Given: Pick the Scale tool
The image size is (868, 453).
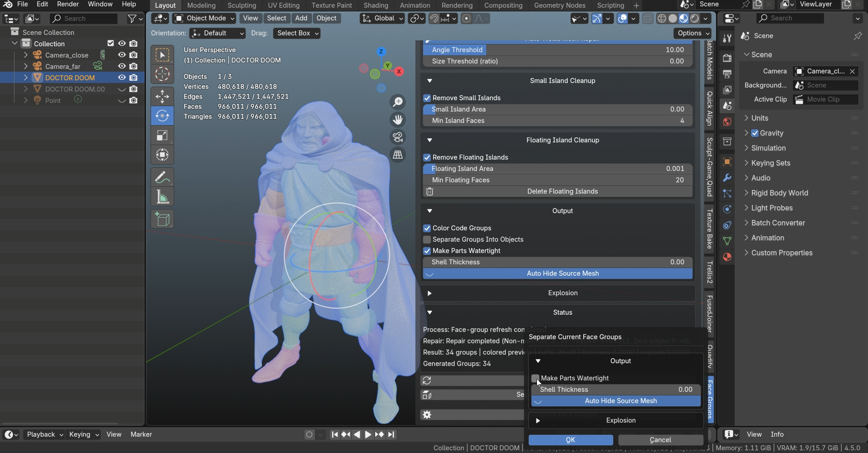Looking at the screenshot, I should tap(162, 135).
